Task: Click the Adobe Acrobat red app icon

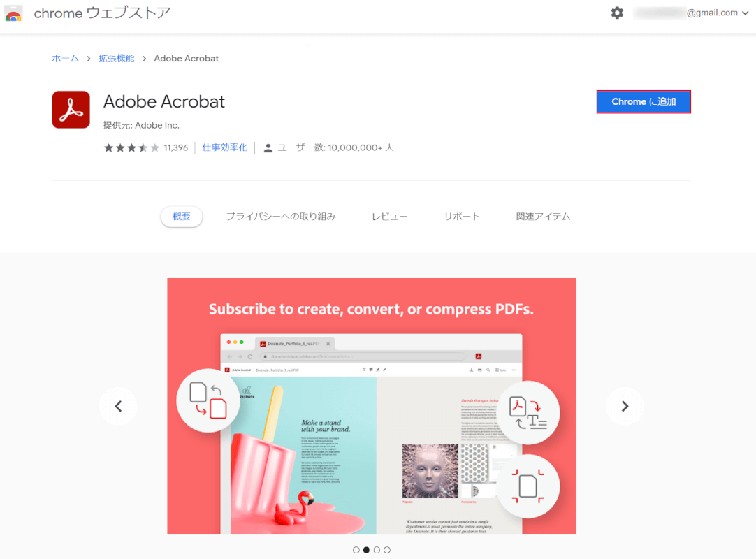Action: tap(71, 110)
